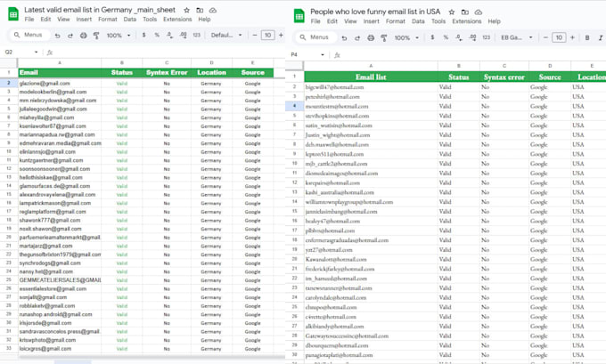Check cloud save status in USA sheet

(479, 12)
